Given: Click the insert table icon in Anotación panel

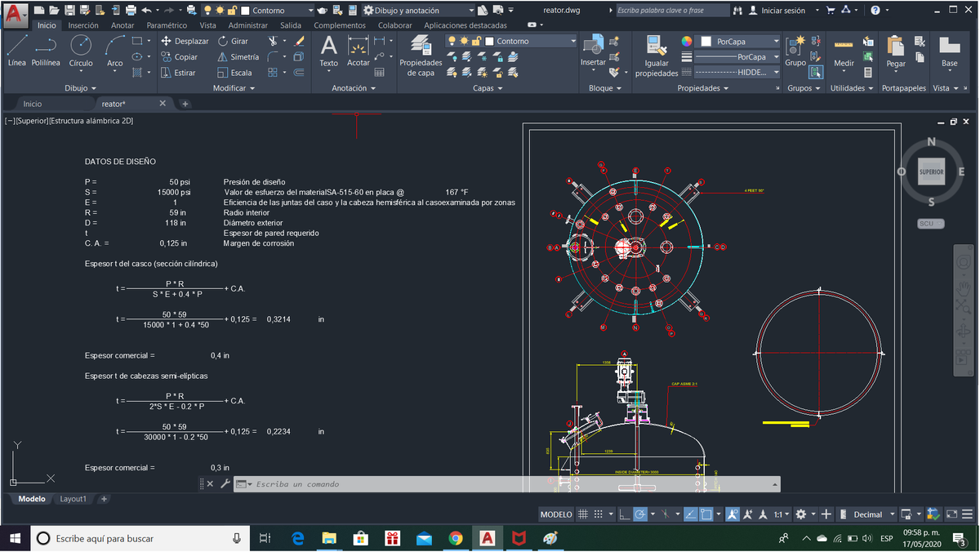Looking at the screenshot, I should (x=379, y=73).
